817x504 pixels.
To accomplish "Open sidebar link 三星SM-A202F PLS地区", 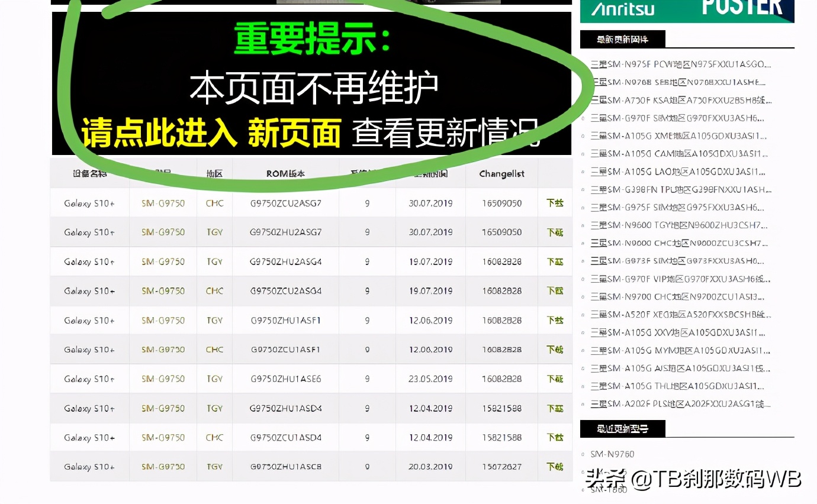I will click(x=680, y=404).
